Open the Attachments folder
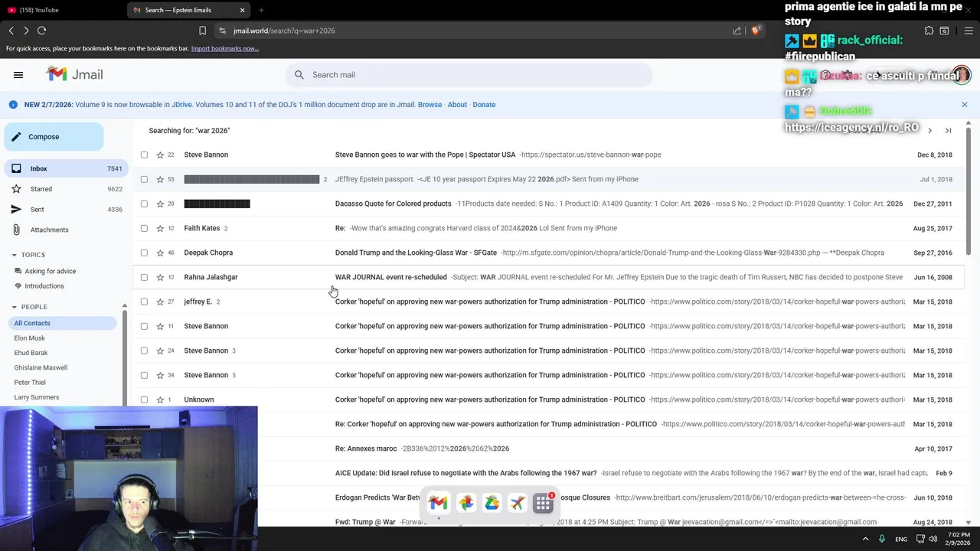 click(x=66, y=230)
